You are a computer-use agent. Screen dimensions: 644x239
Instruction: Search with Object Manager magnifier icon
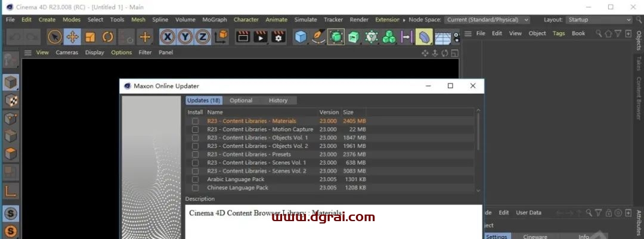599,33
